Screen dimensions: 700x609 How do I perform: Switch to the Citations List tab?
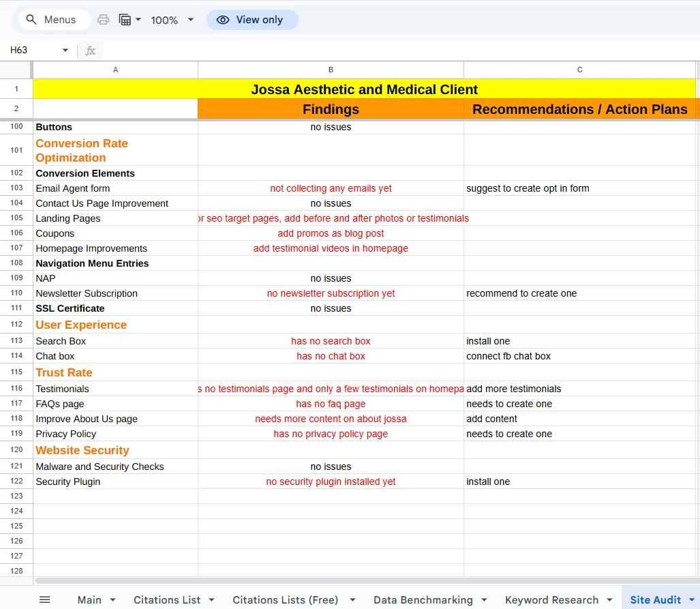[167, 599]
